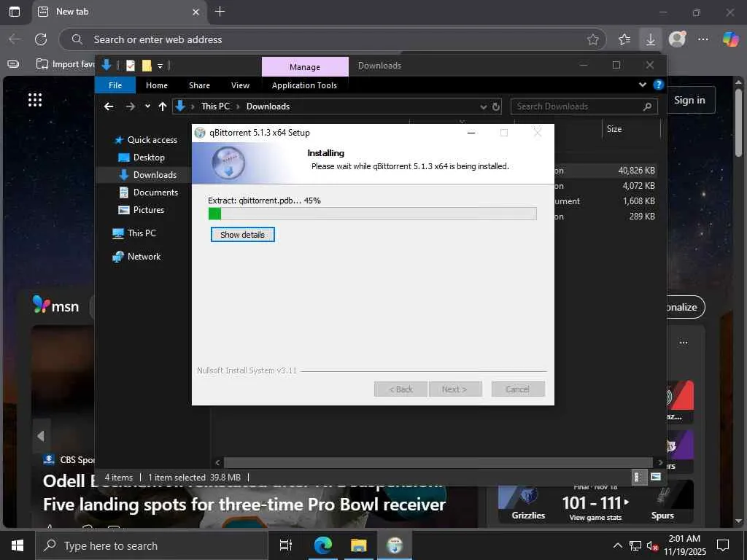Open the Edge Favorites list
The width and height of the screenshot is (747, 560).
(x=624, y=39)
